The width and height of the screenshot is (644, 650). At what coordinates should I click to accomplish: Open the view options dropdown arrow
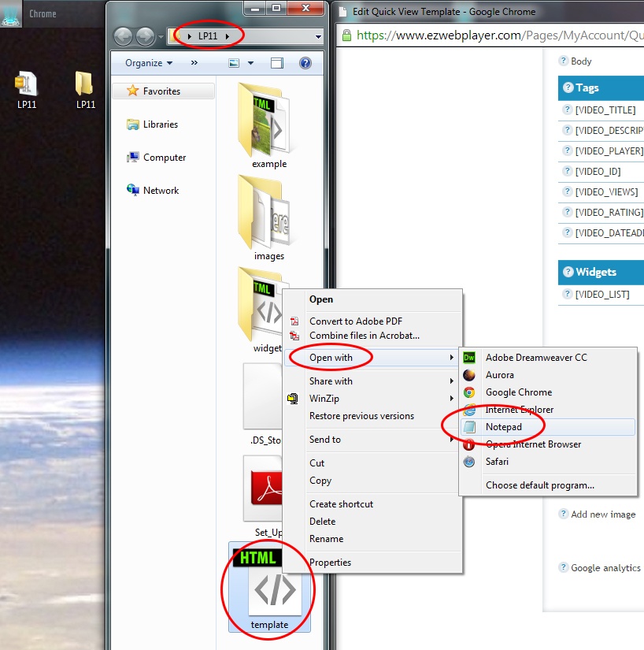[250, 63]
